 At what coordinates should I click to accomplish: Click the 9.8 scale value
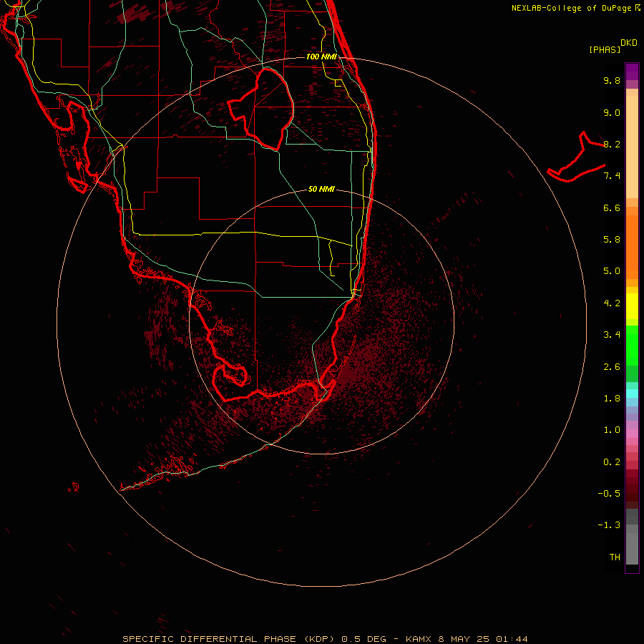612,80
